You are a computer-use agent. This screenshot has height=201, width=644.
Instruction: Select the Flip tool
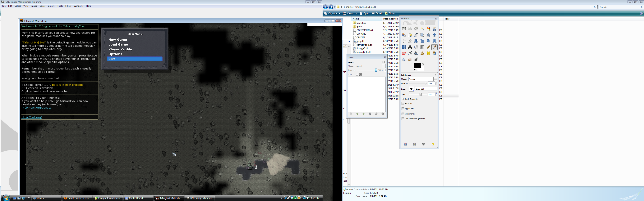pyautogui.click(x=404, y=47)
